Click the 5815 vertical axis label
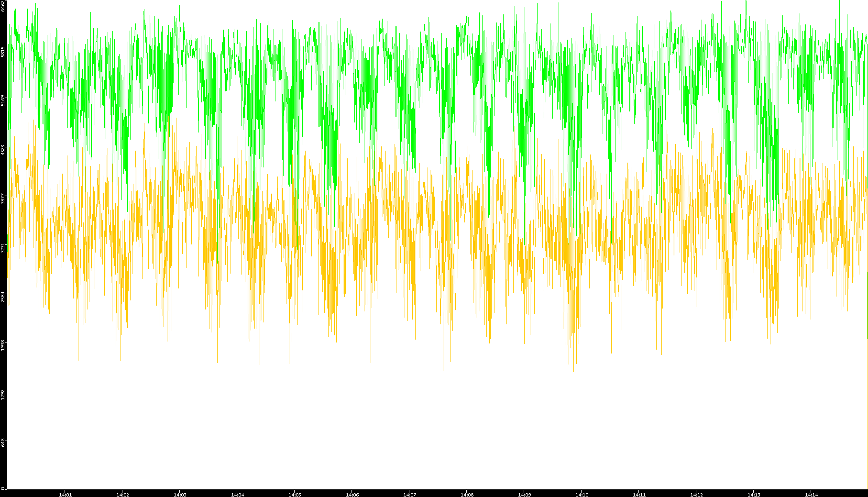This screenshot has width=868, height=497. (3, 52)
